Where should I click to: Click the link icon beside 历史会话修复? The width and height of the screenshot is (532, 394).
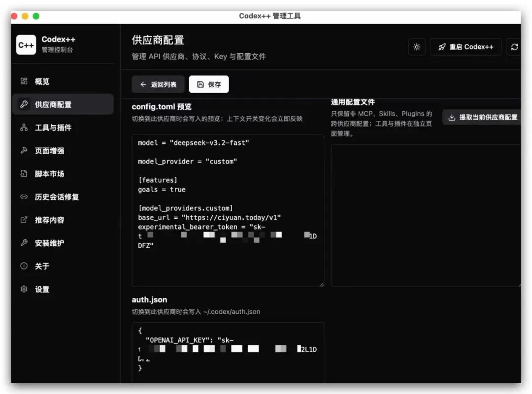(x=24, y=197)
